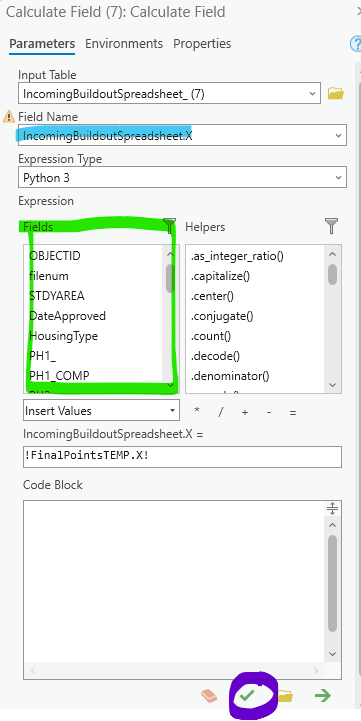The height and width of the screenshot is (721, 361).
Task: Insert division operator
Action: tap(221, 412)
